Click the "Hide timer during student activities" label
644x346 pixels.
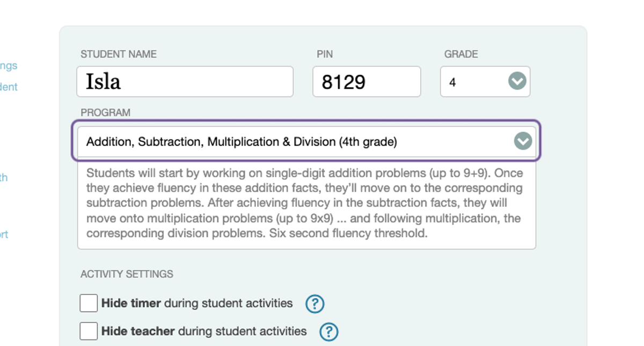pos(197,303)
